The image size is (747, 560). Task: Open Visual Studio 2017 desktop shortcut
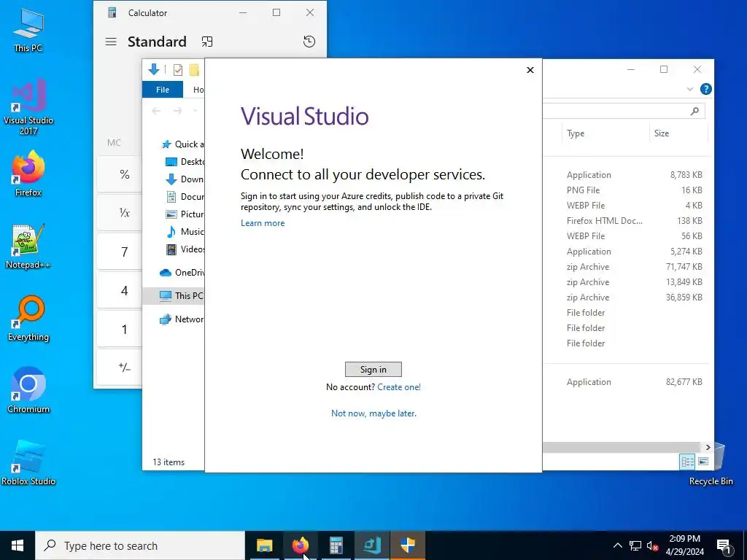pyautogui.click(x=28, y=107)
